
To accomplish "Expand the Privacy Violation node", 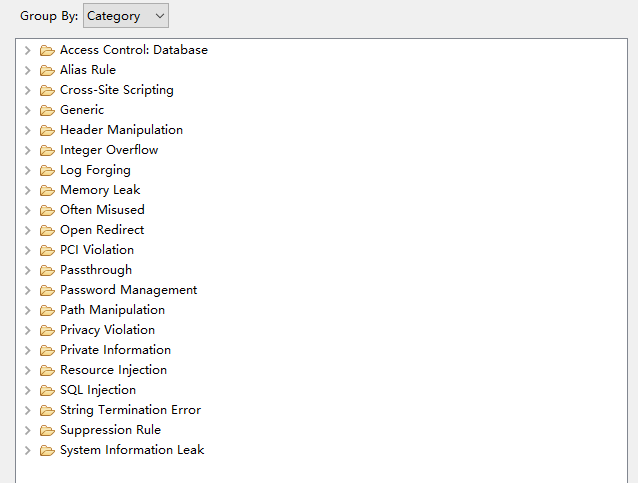I will [x=28, y=330].
